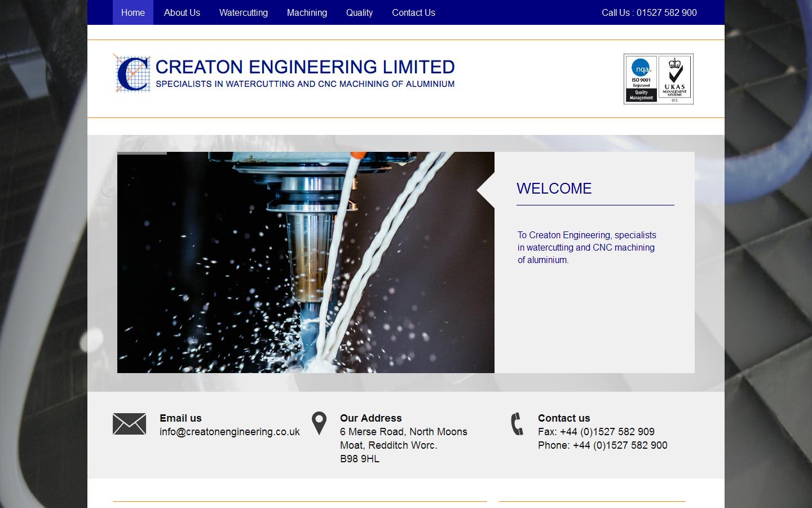Click the telephone handset icon

click(x=517, y=423)
